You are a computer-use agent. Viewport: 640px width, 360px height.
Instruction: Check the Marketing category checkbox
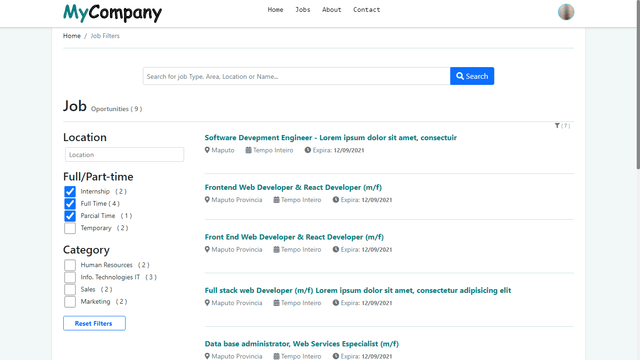(x=70, y=302)
